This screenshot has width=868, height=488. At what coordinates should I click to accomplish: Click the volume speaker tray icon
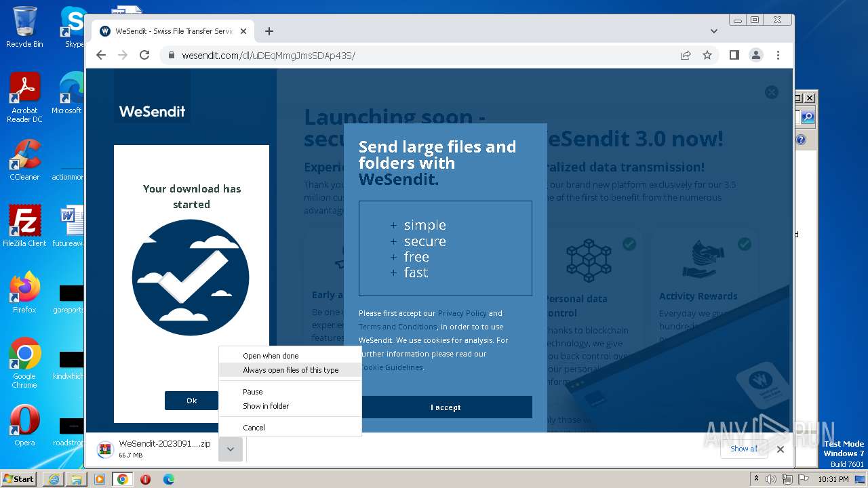click(x=772, y=479)
